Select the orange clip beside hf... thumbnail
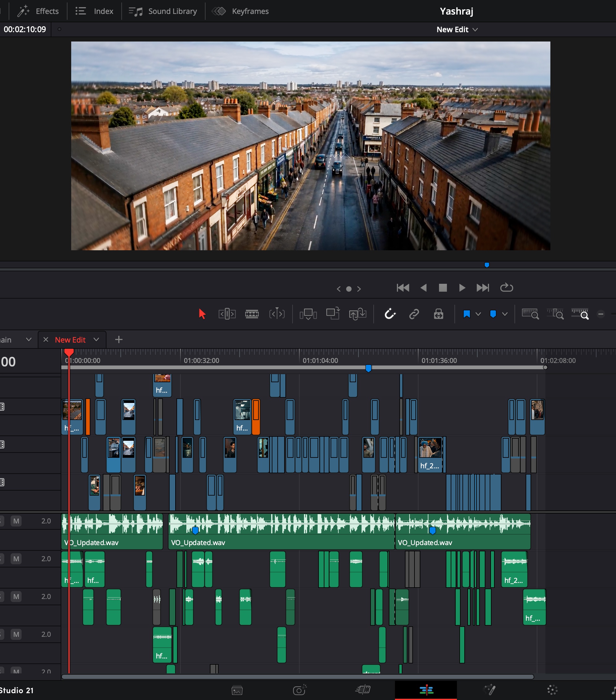 [x=256, y=417]
